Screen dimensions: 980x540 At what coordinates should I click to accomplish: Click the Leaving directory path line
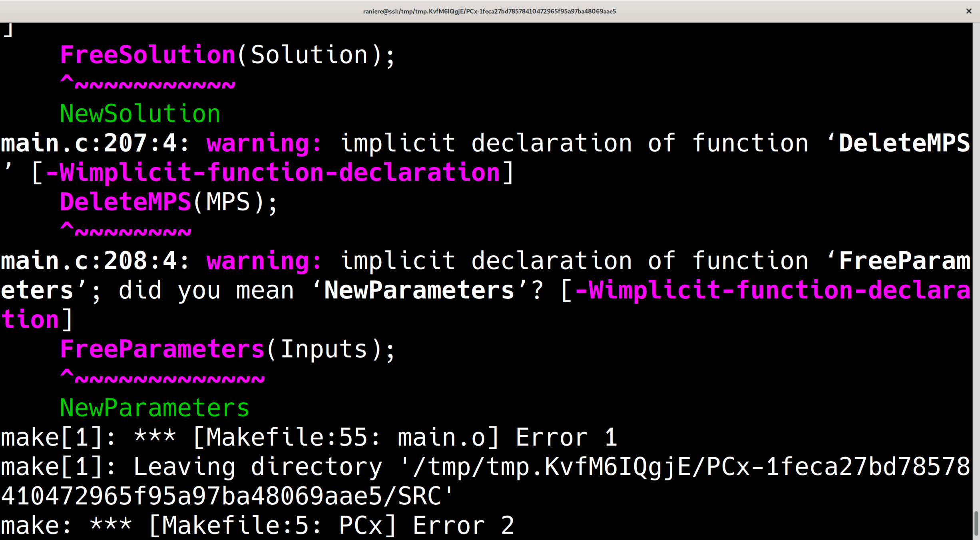484,467
